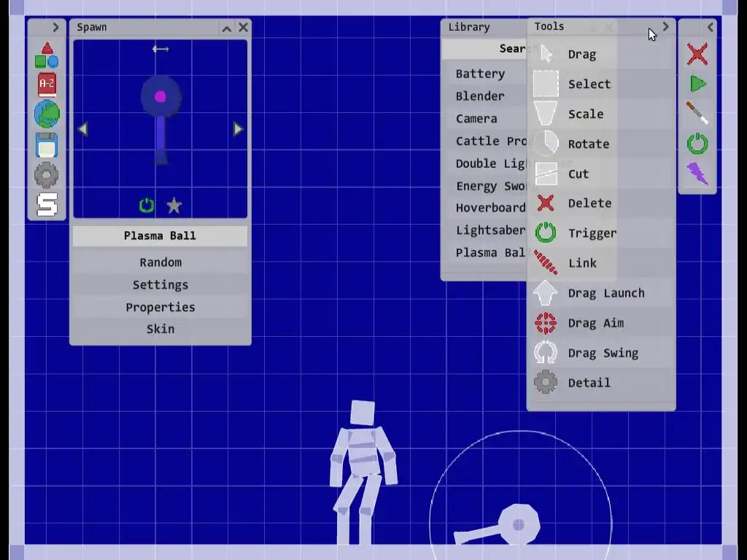Select Energy Sword in the Library list
The image size is (747, 560).
484,186
